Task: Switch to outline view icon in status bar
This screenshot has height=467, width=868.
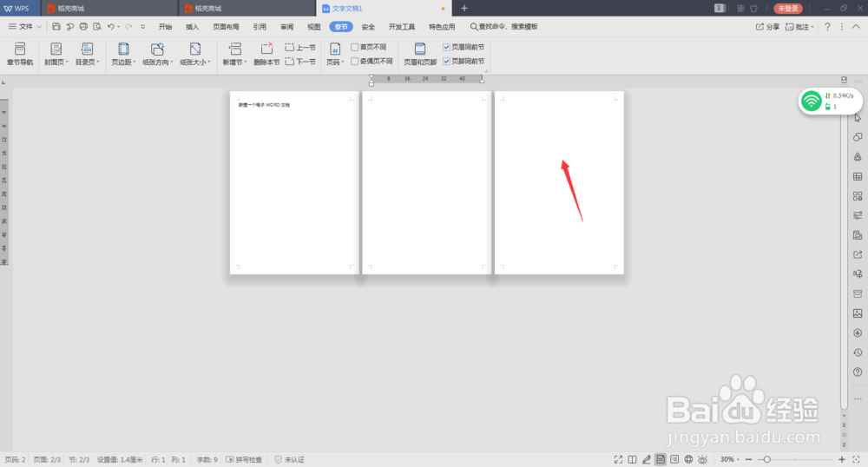Action: point(674,459)
